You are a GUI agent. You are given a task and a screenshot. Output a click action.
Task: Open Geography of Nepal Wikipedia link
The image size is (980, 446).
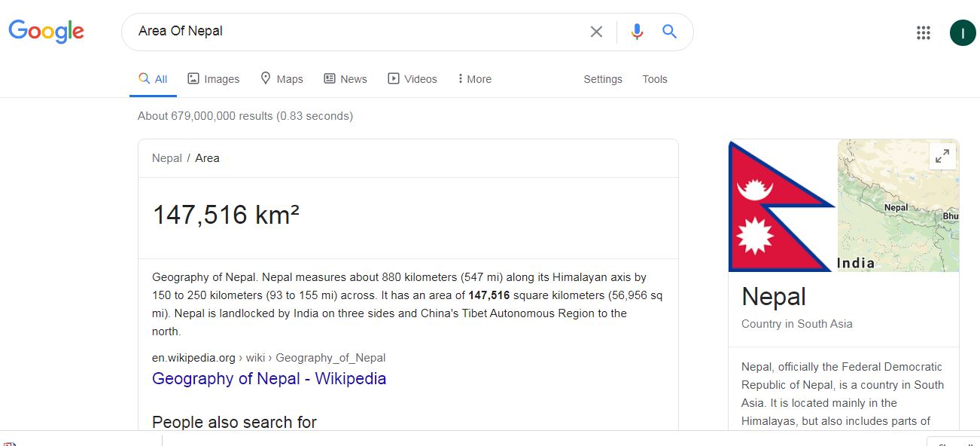coord(269,378)
